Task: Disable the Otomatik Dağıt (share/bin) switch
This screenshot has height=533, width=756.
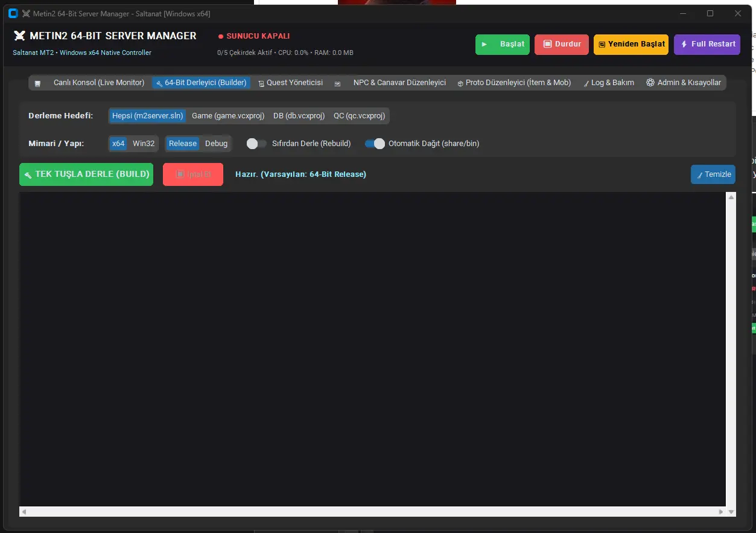Action: [375, 144]
